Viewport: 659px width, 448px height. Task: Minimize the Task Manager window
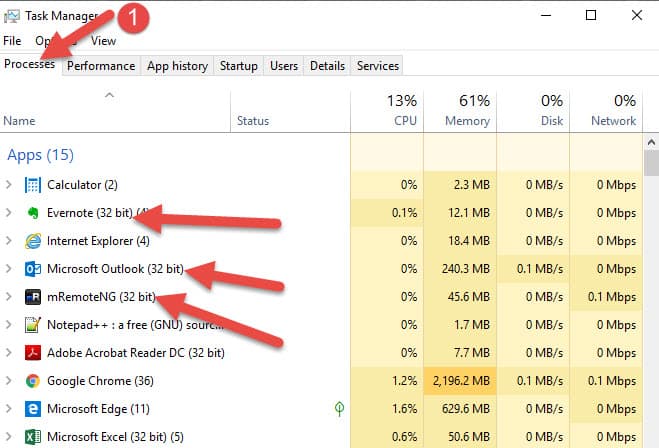pos(546,16)
